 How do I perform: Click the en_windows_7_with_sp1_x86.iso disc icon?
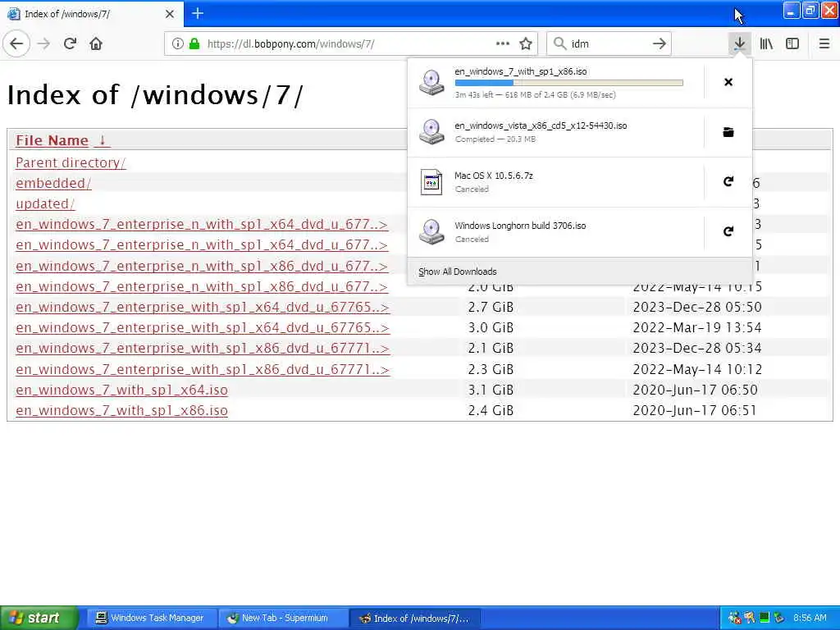431,83
